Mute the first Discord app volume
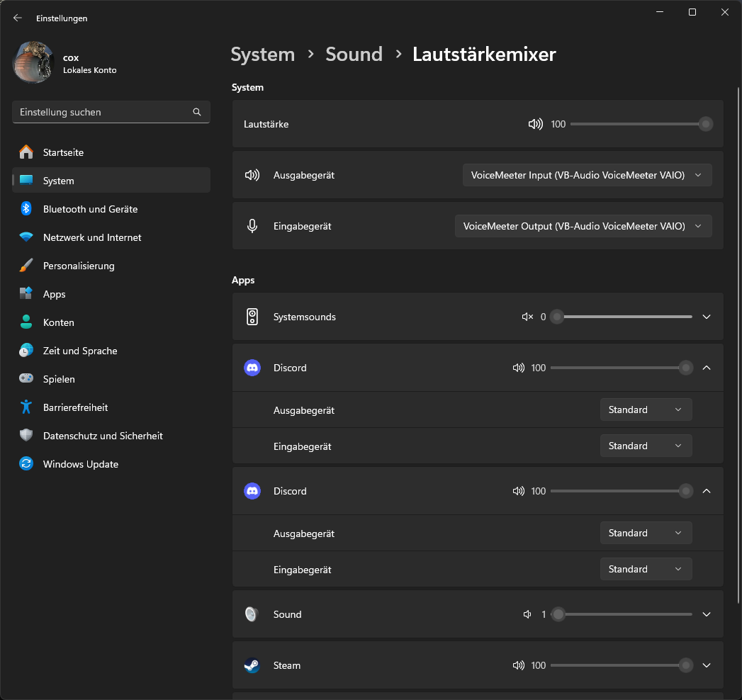742x700 pixels. pyautogui.click(x=519, y=368)
